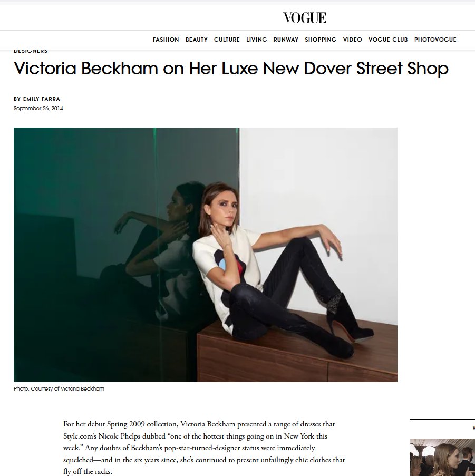Viewport: 475px width, 476px height.
Task: Open the sidebar video thumbnail
Action: pos(442,457)
